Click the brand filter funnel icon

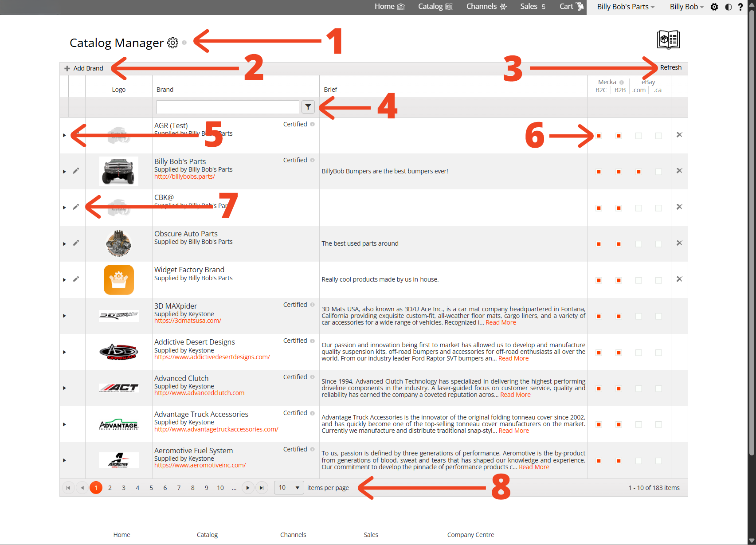pos(308,107)
